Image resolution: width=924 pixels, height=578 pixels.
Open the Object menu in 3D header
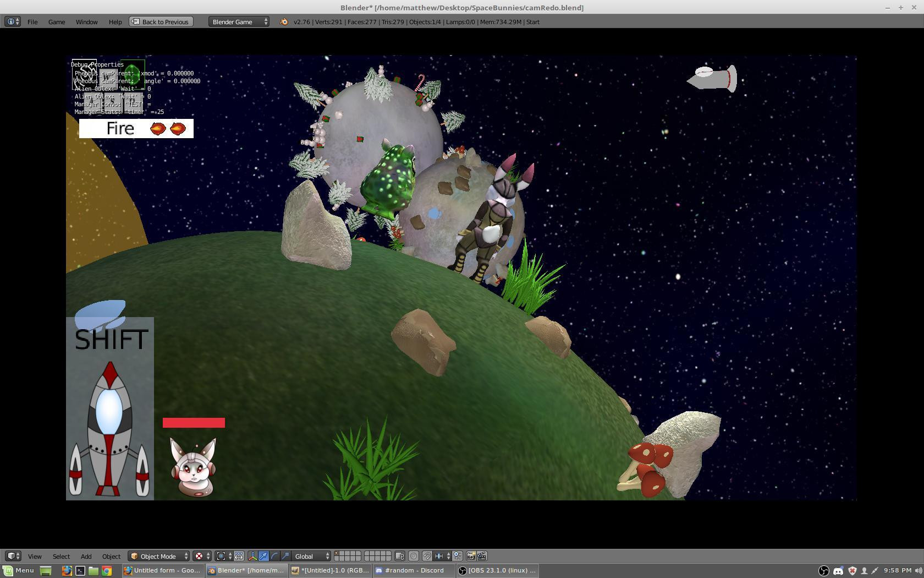point(111,556)
